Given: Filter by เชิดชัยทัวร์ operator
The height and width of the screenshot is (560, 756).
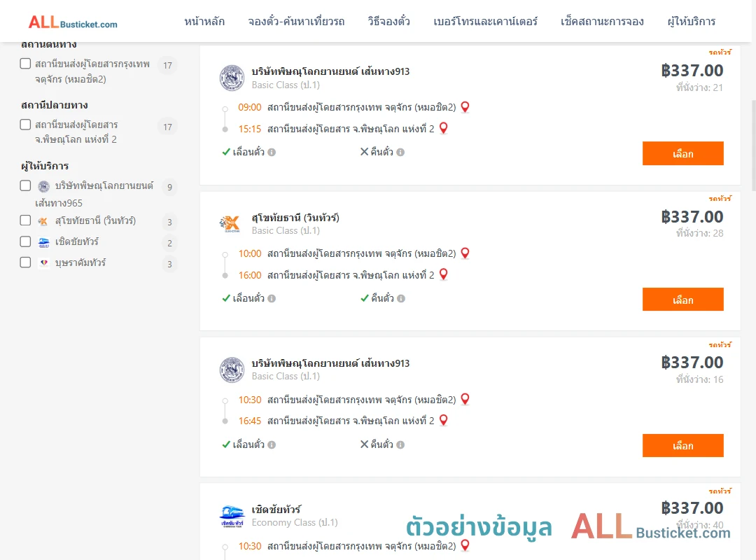Looking at the screenshot, I should coord(26,241).
